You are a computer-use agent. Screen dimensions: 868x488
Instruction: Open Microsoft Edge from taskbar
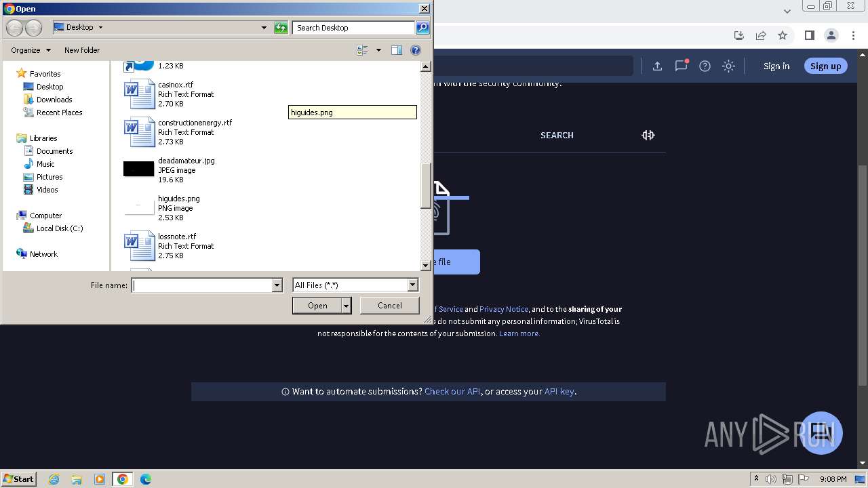[146, 479]
